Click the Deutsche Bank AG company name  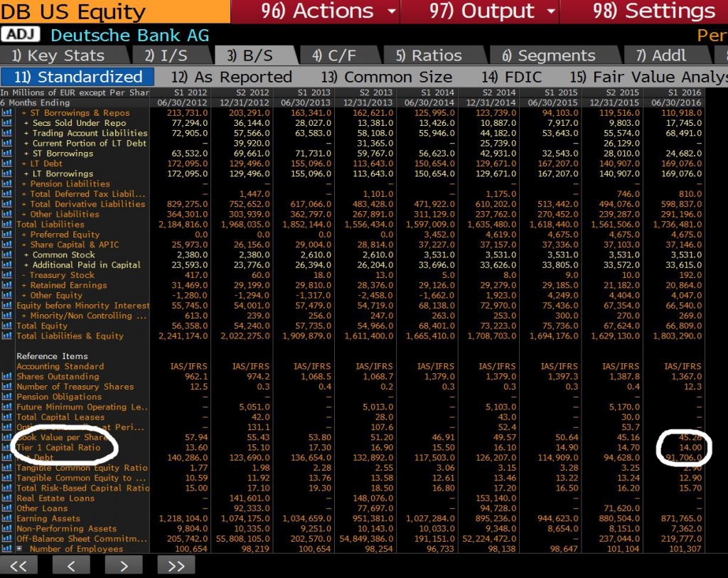(x=130, y=36)
